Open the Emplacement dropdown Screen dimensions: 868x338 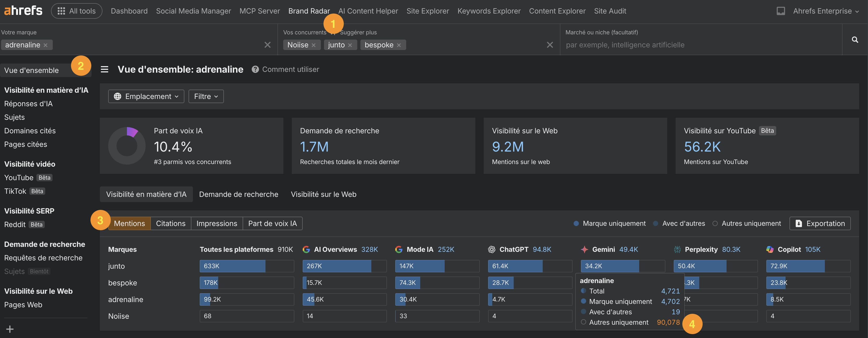(146, 96)
